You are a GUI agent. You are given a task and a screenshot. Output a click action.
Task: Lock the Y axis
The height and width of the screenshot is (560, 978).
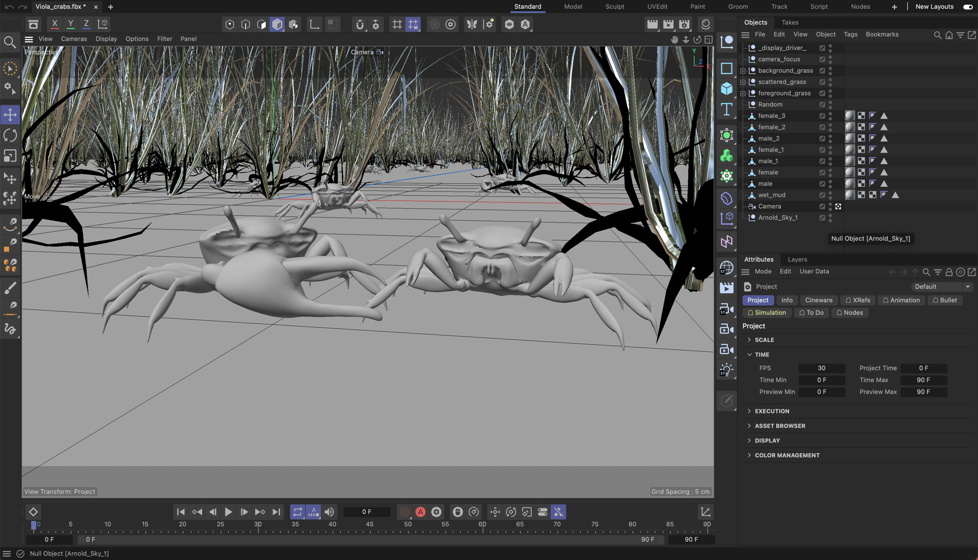[x=70, y=24]
